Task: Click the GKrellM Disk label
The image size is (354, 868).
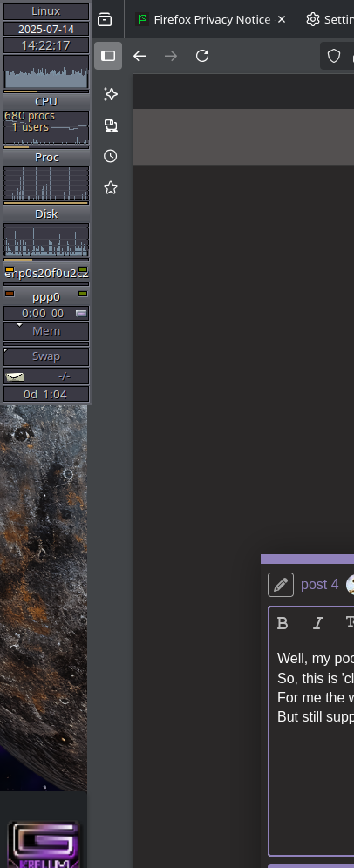Action: (46, 214)
